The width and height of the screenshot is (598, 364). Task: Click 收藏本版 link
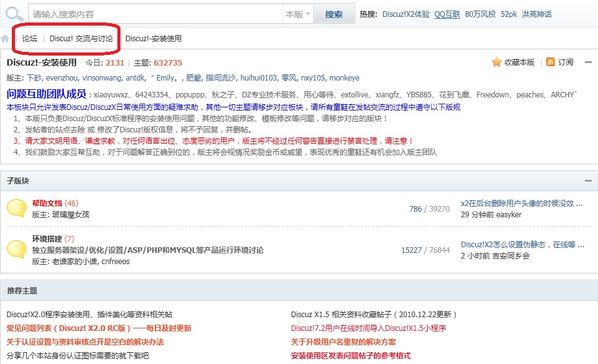pos(519,62)
